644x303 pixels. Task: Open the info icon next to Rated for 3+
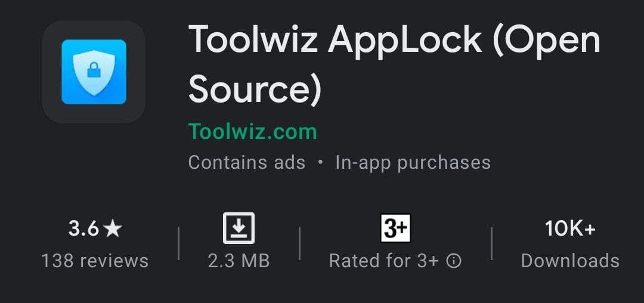click(x=453, y=261)
